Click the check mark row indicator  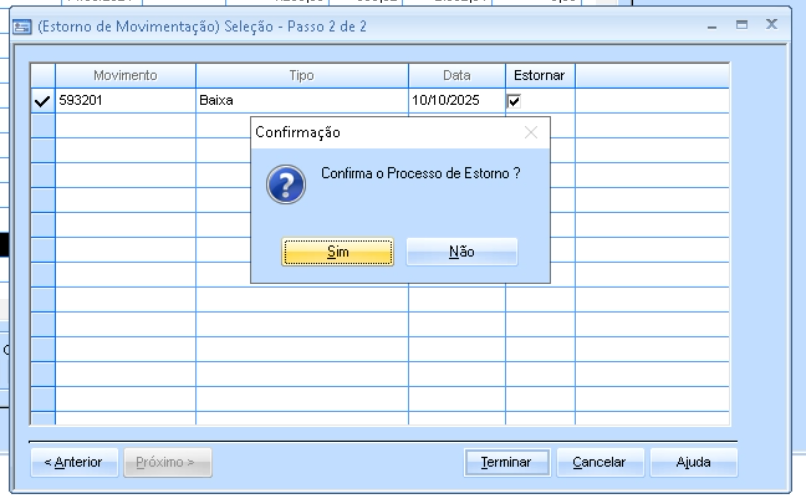[x=42, y=100]
